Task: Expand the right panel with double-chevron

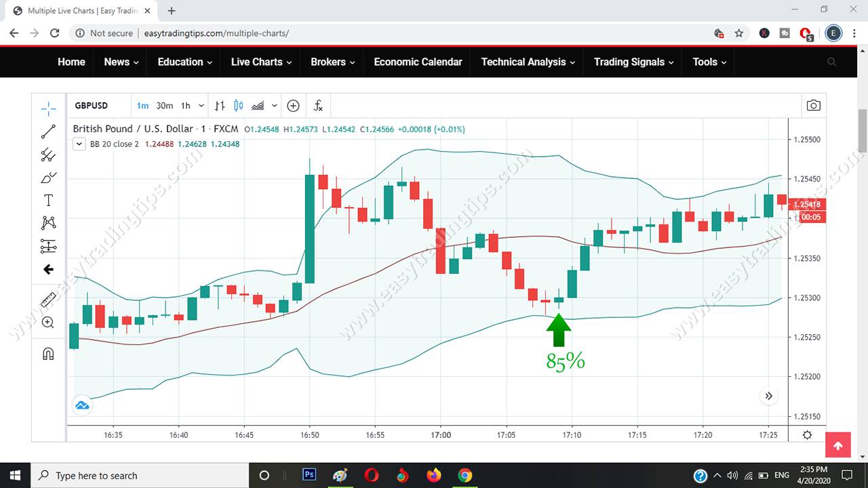Action: click(768, 395)
